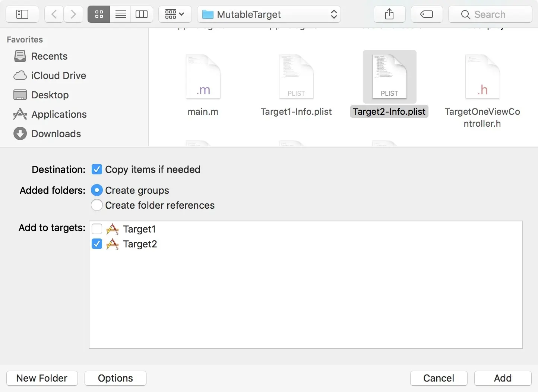The height and width of the screenshot is (392, 538).
Task: Switch to column view
Action: (x=142, y=15)
